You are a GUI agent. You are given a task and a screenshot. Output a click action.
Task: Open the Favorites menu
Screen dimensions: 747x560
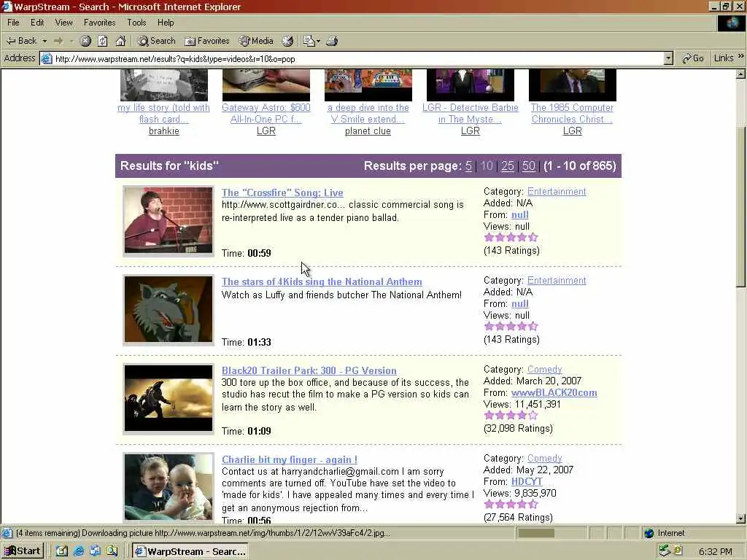coord(99,23)
